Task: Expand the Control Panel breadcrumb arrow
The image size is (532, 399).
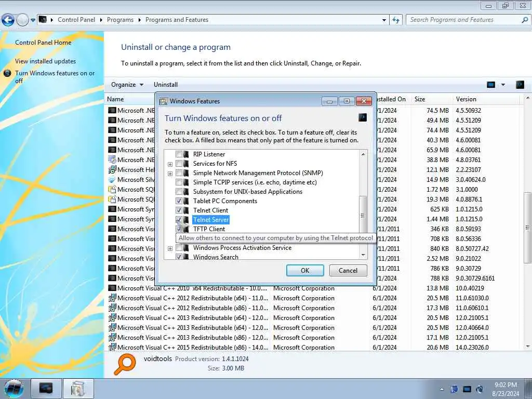Action: point(101,20)
